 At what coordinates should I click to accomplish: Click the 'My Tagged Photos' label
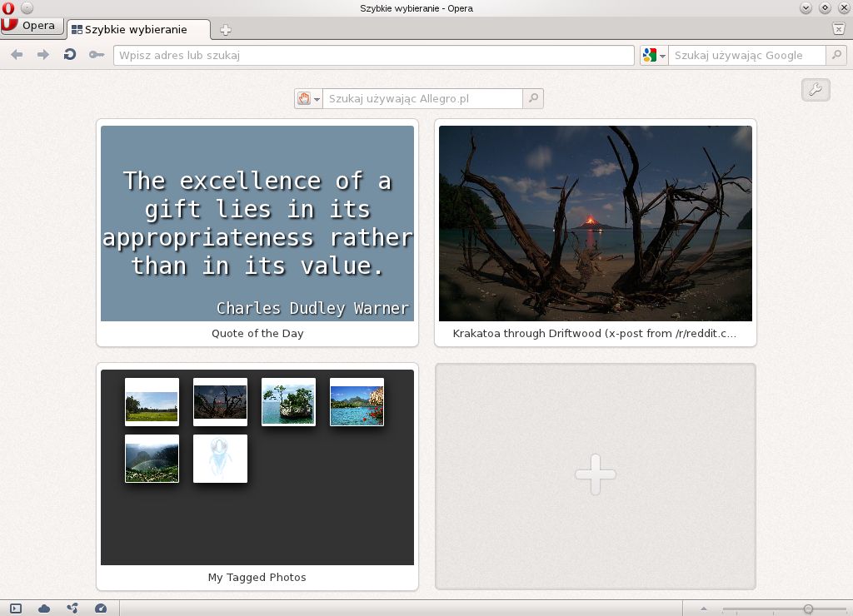tap(257, 578)
